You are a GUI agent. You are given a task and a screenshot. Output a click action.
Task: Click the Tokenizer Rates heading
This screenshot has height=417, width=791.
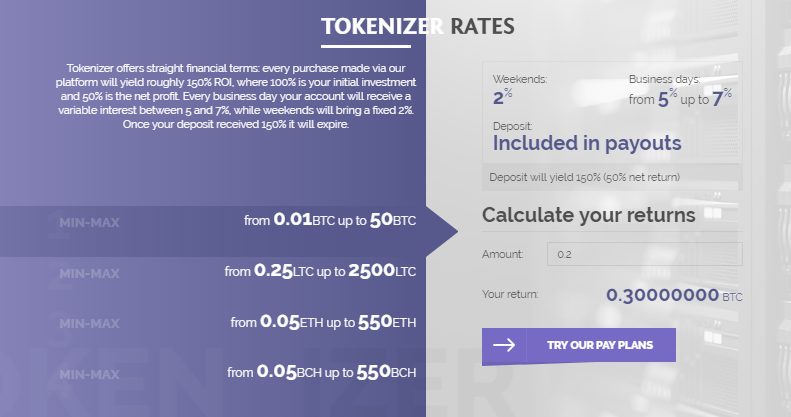pyautogui.click(x=418, y=26)
